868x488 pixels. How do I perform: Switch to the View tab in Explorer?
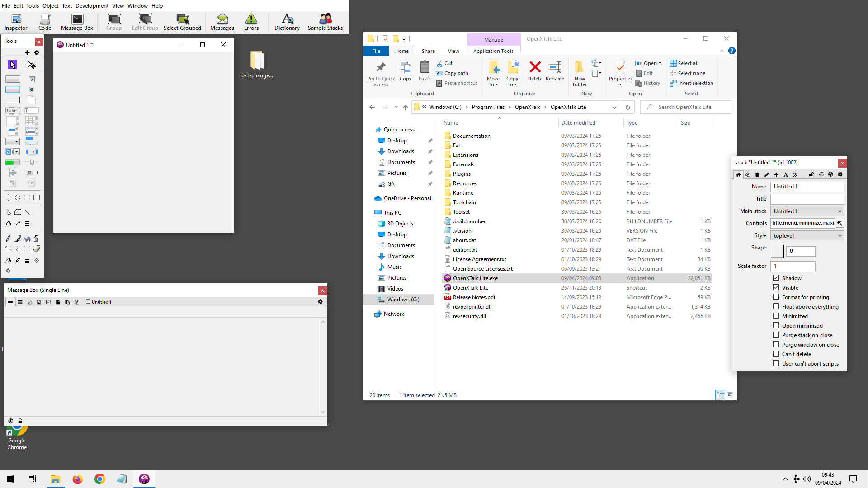(x=453, y=51)
